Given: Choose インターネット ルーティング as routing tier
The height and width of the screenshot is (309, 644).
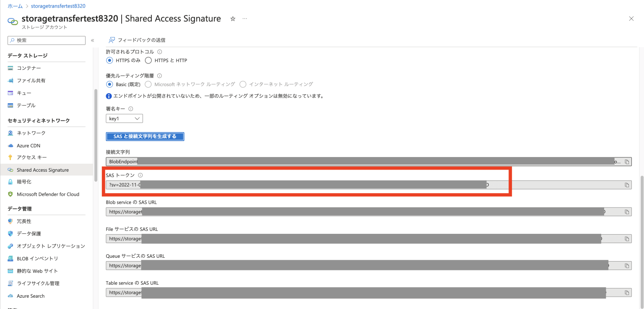Looking at the screenshot, I should coord(243,84).
